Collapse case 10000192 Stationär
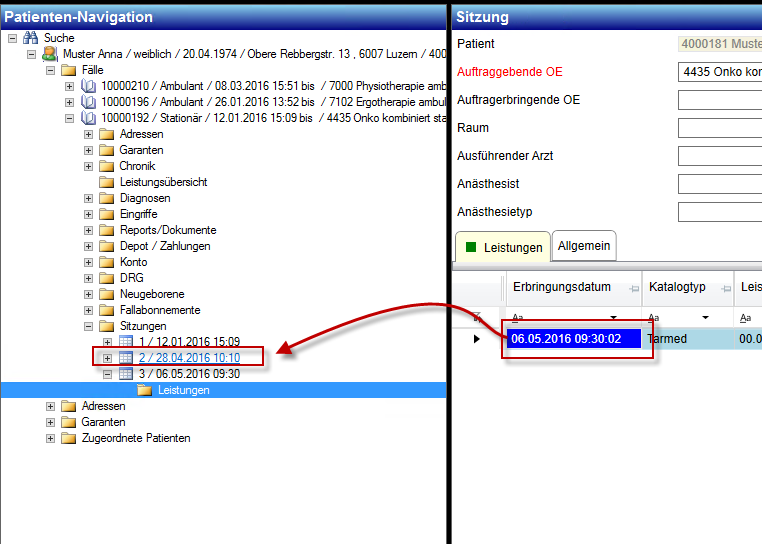The height and width of the screenshot is (544, 762). (69, 118)
